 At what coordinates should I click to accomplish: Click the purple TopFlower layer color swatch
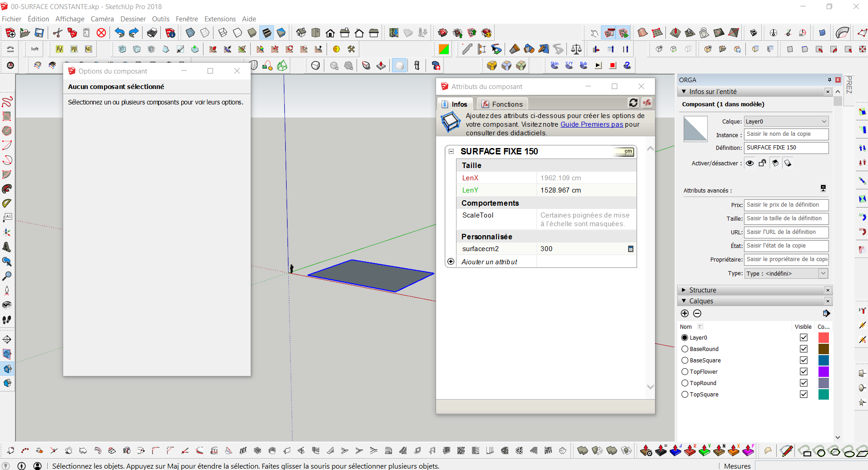pyautogui.click(x=823, y=371)
